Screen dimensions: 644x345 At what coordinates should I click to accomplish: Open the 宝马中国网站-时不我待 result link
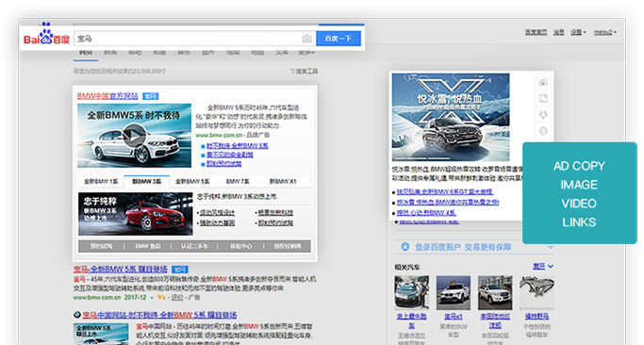(159, 315)
